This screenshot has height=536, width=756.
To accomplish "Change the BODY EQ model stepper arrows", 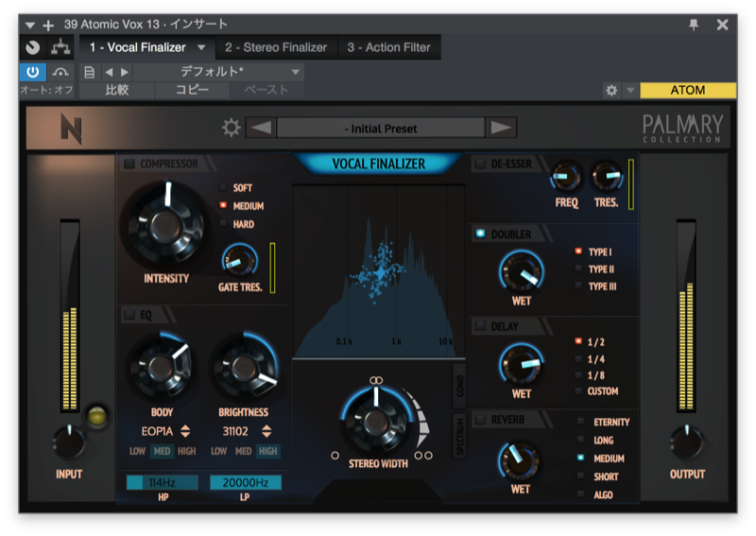I will coord(185,431).
